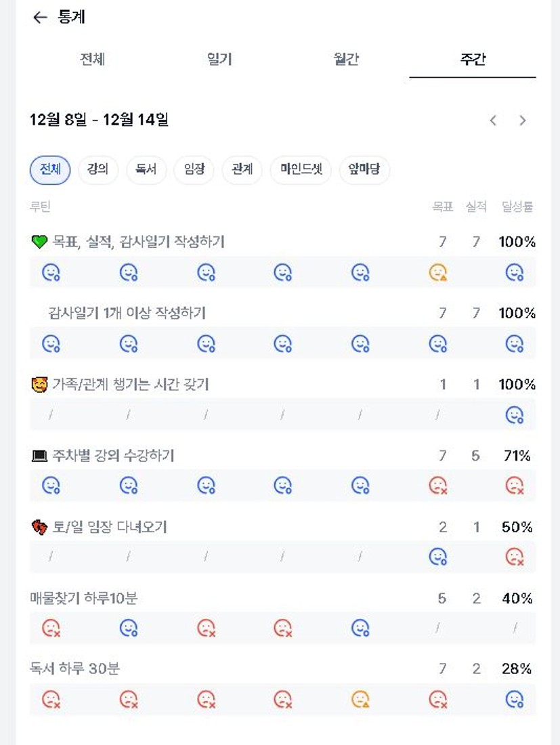Switch to the 전체 statistics tab
Screen dimensions: 560x745
(92, 60)
